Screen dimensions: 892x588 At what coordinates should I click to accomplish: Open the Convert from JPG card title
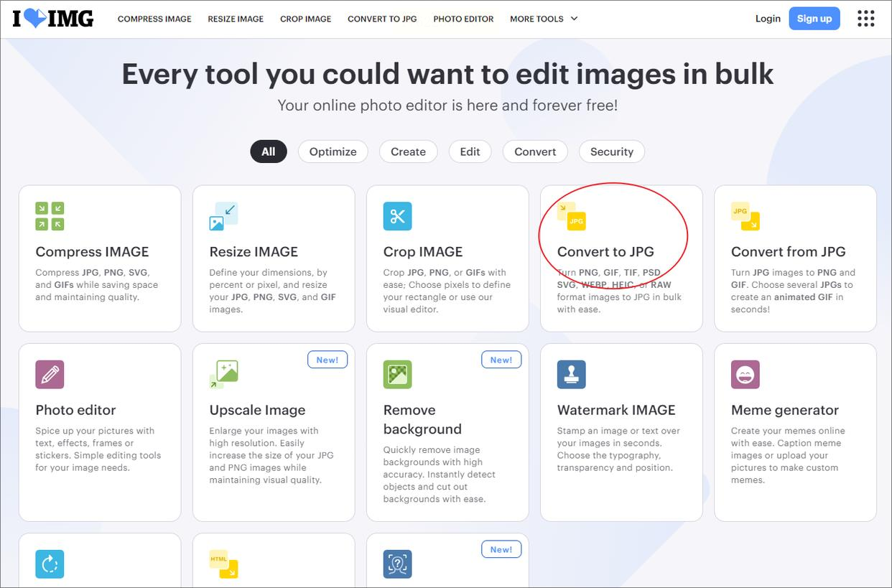(x=788, y=252)
